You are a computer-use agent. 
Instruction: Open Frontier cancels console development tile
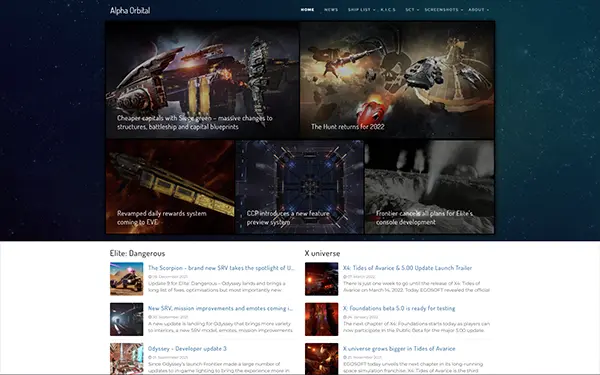coord(429,187)
